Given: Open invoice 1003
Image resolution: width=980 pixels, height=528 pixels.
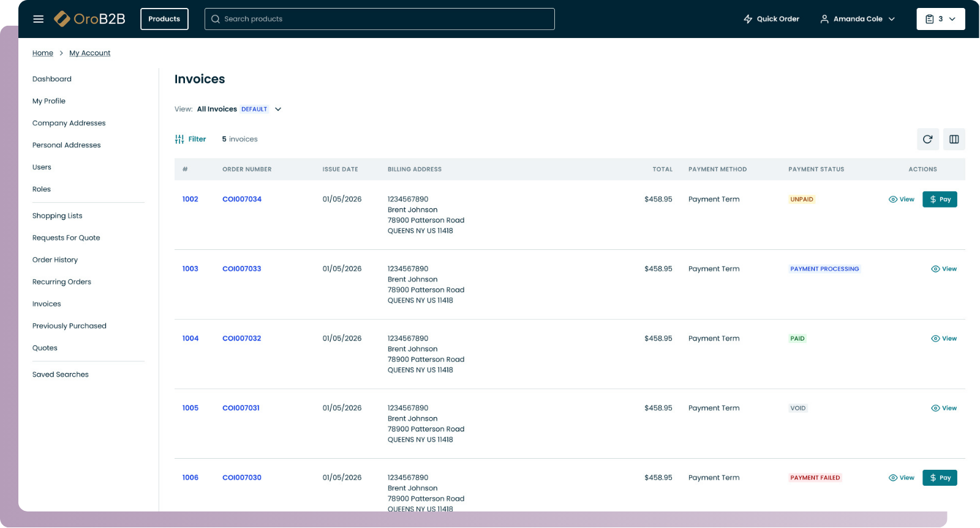Looking at the screenshot, I should 190,269.
